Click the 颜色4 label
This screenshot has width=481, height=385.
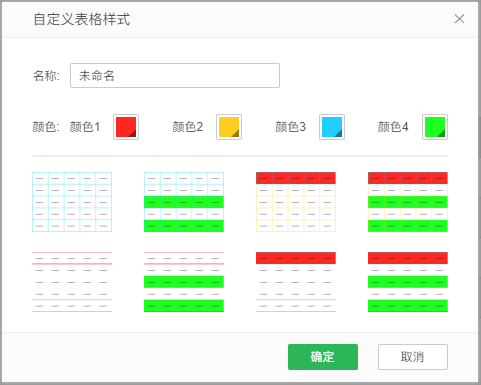click(x=393, y=127)
